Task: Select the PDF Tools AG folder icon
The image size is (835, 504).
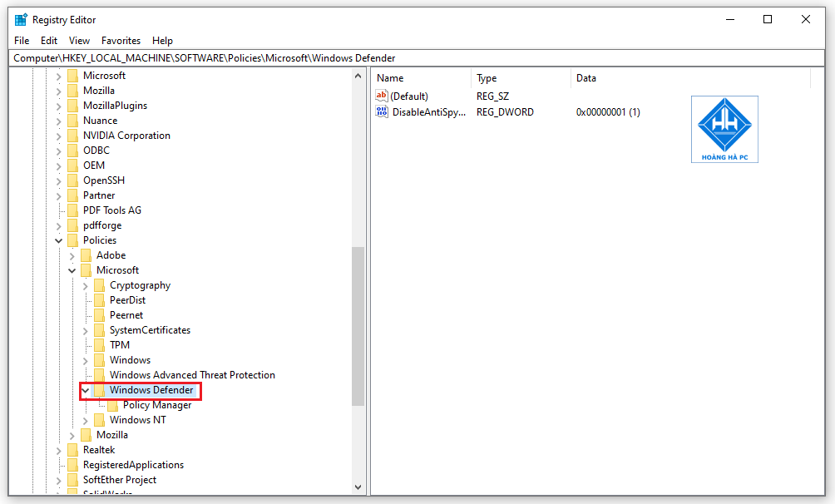Action: 73,210
